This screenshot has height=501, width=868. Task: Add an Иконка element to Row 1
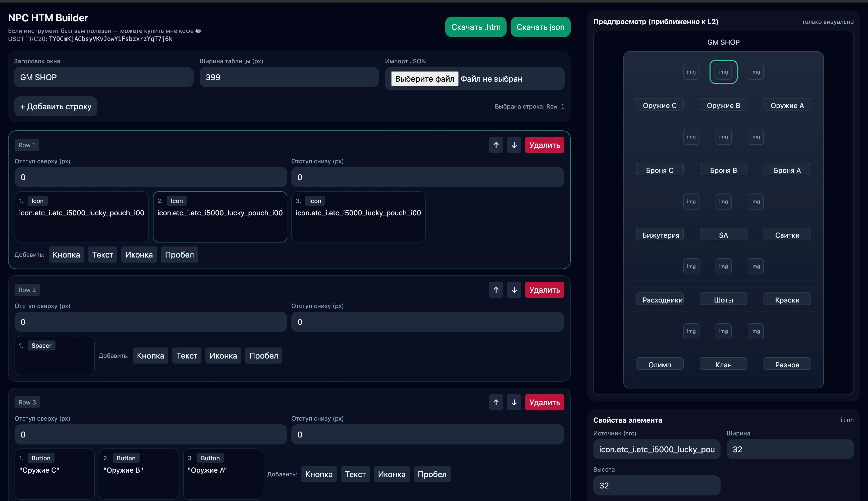pyautogui.click(x=139, y=255)
